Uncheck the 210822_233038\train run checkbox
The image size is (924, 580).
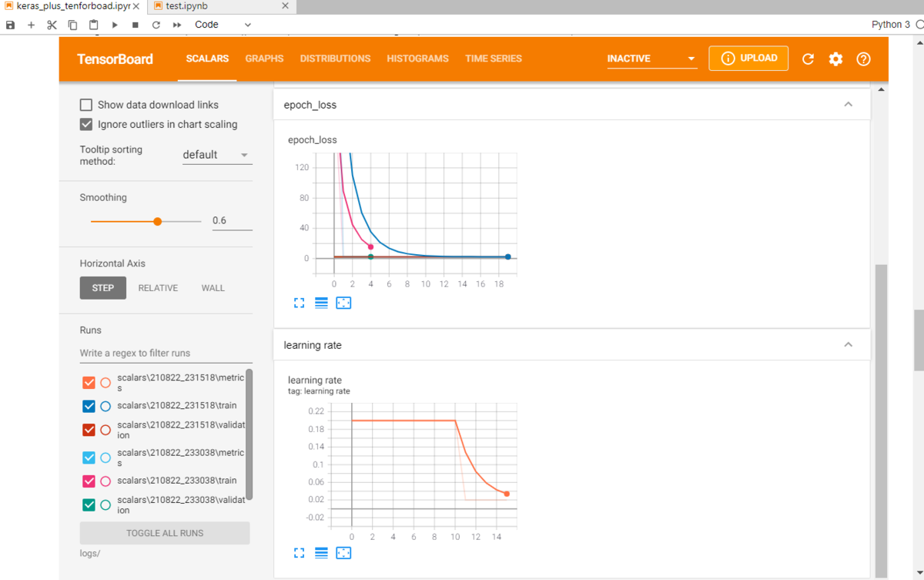point(89,481)
